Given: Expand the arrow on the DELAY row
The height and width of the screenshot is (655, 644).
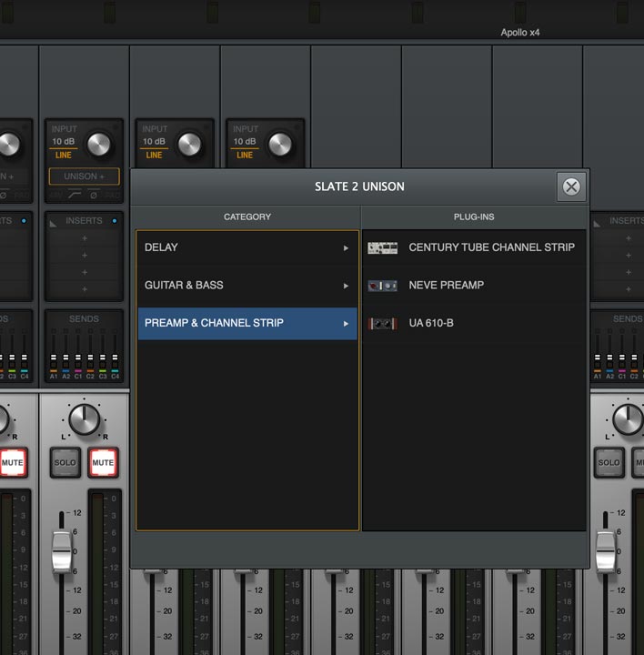Looking at the screenshot, I should pyautogui.click(x=346, y=248).
